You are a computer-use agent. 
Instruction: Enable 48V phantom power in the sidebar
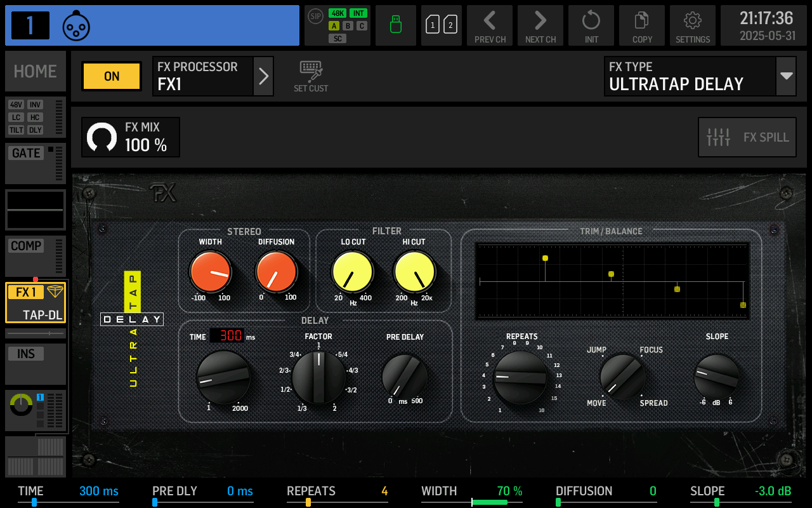[15, 105]
